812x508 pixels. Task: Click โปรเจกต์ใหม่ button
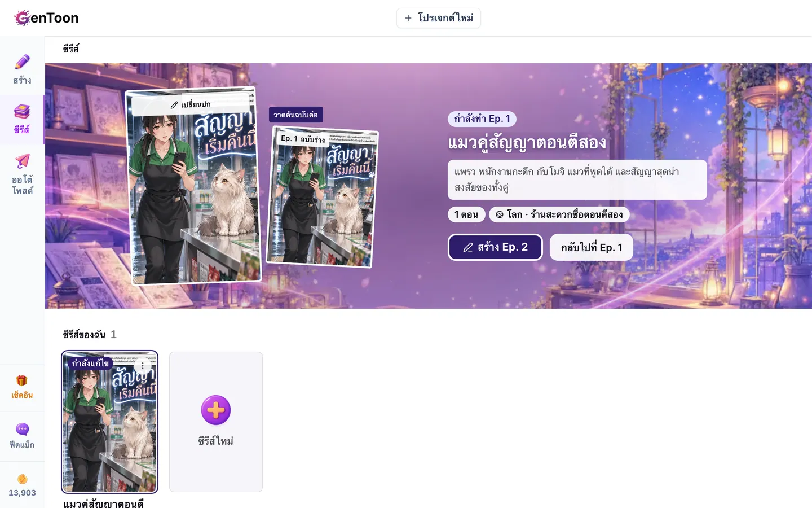point(439,18)
